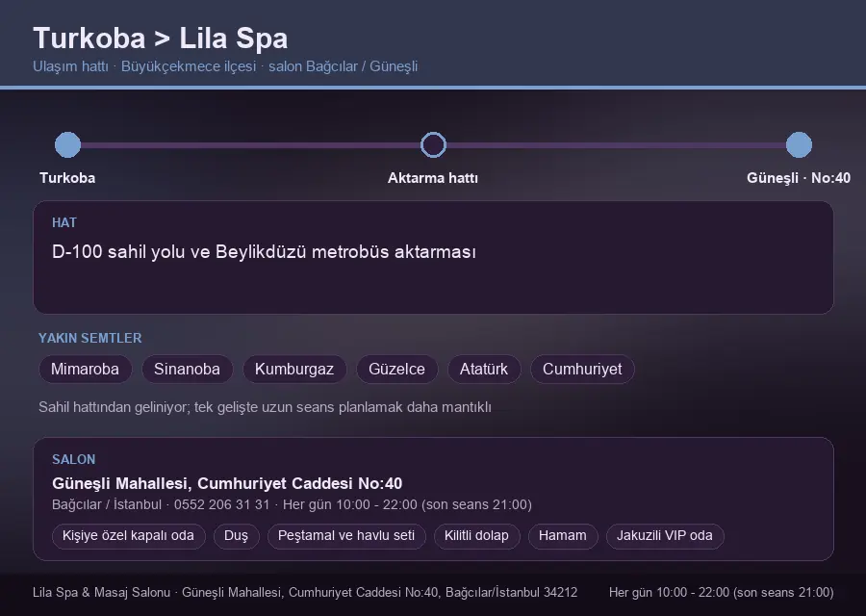Select the Güzelce neighborhood chip
The width and height of the screenshot is (866, 616).
397,369
